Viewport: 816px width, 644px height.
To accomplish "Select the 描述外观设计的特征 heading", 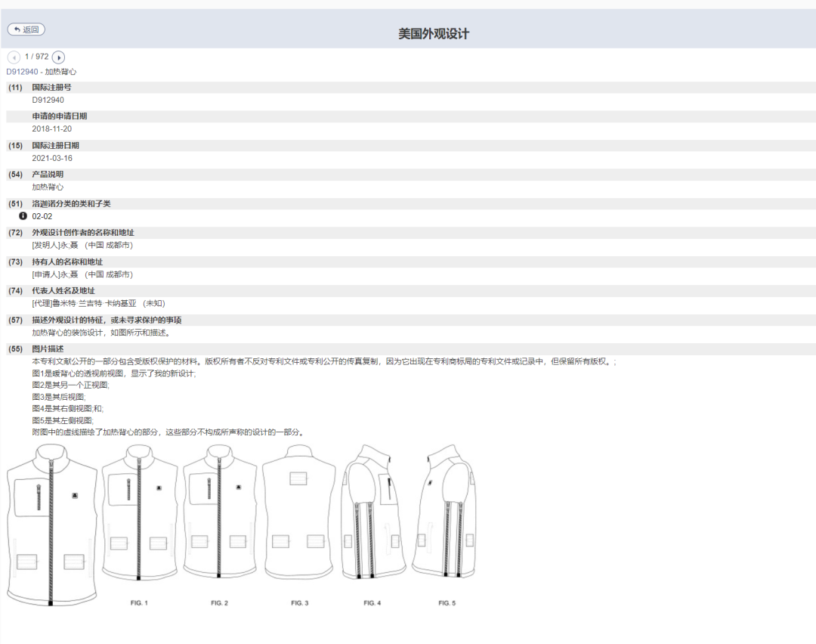I will pyautogui.click(x=107, y=320).
